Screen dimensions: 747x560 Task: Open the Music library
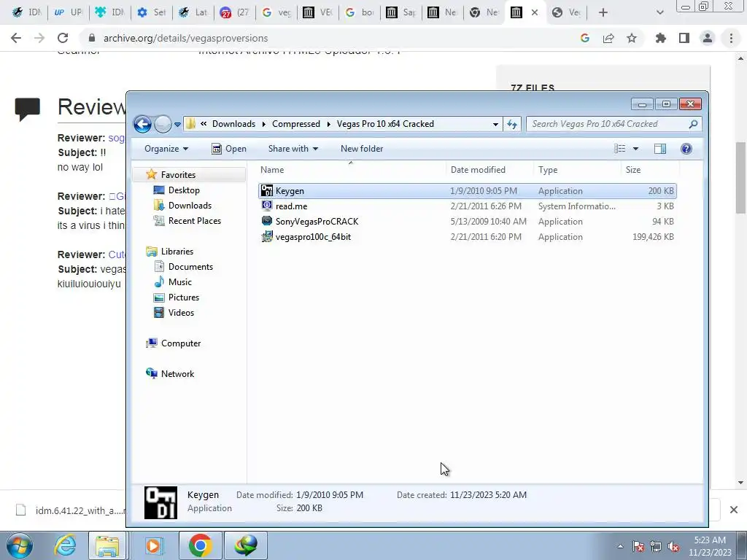(179, 282)
